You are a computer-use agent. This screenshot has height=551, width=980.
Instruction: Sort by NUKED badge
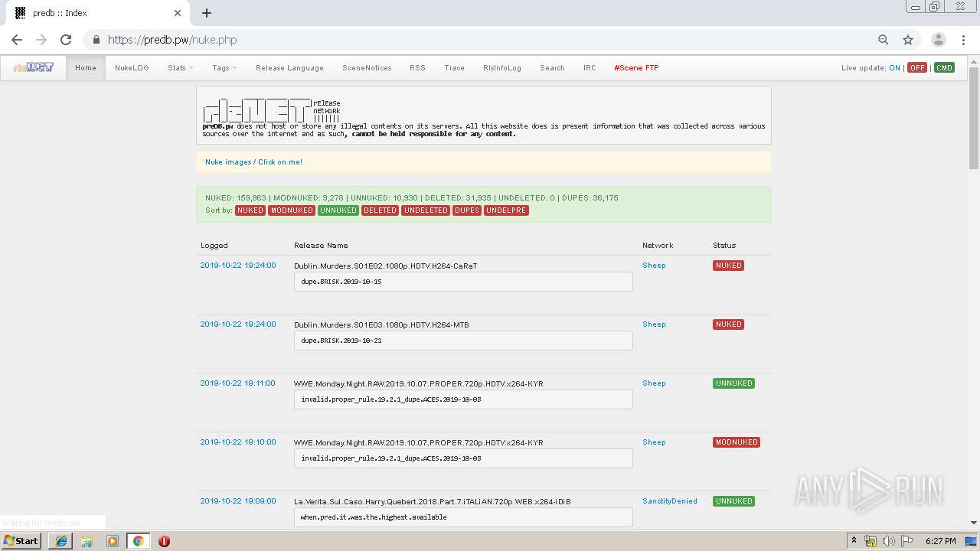coord(250,210)
